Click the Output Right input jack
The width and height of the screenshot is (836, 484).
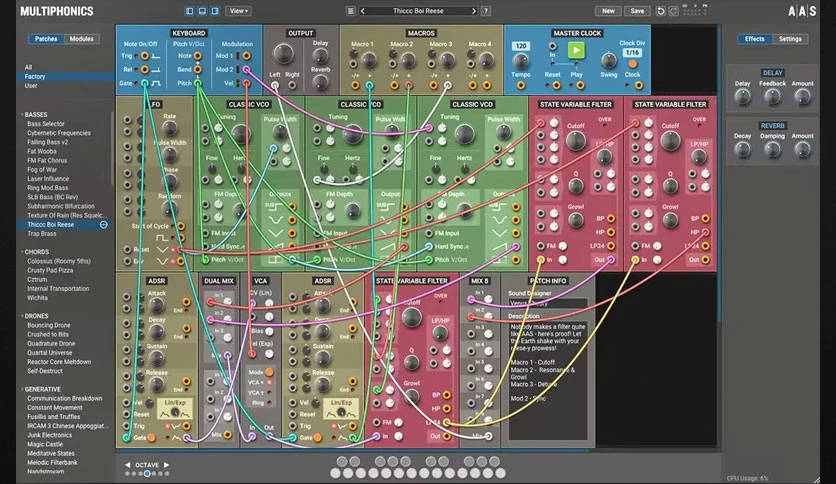(x=293, y=85)
